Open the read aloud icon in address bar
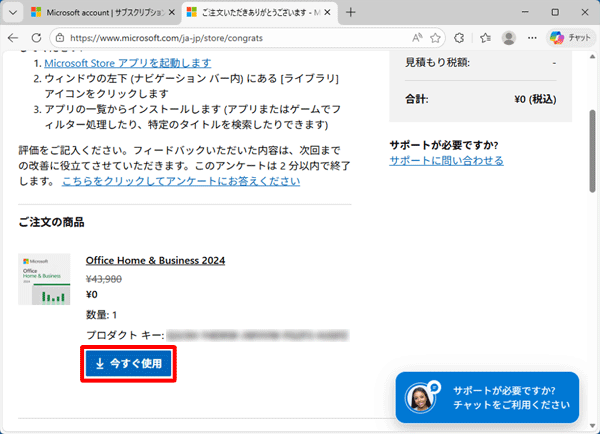The height and width of the screenshot is (434, 600). point(418,38)
